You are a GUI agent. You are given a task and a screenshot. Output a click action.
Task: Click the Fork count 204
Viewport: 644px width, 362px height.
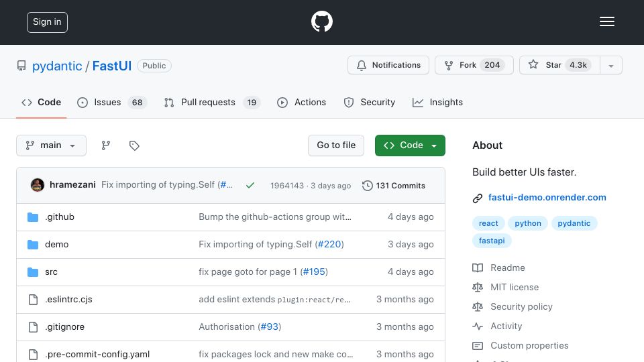pyautogui.click(x=492, y=65)
